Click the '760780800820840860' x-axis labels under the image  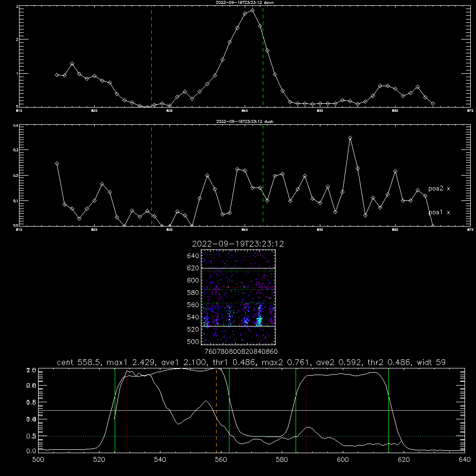point(241,351)
